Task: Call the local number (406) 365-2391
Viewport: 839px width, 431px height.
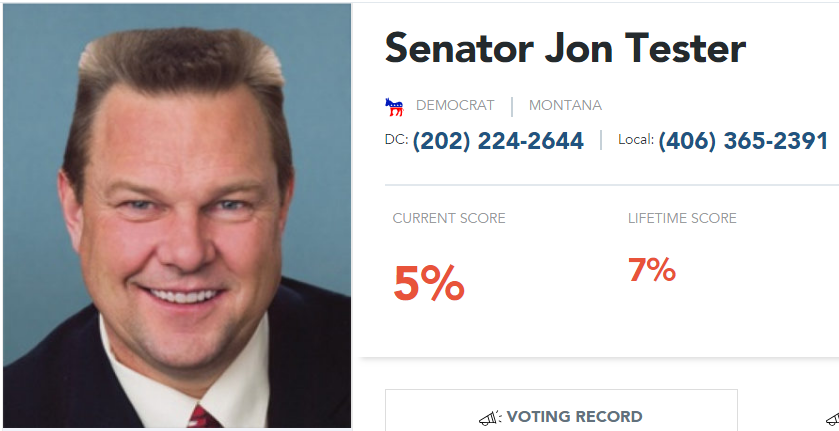Action: (743, 141)
